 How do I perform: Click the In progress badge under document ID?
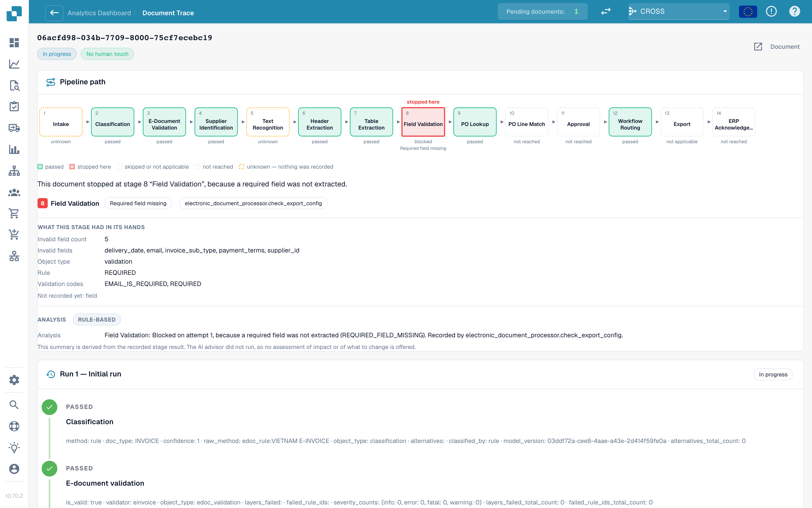57,54
